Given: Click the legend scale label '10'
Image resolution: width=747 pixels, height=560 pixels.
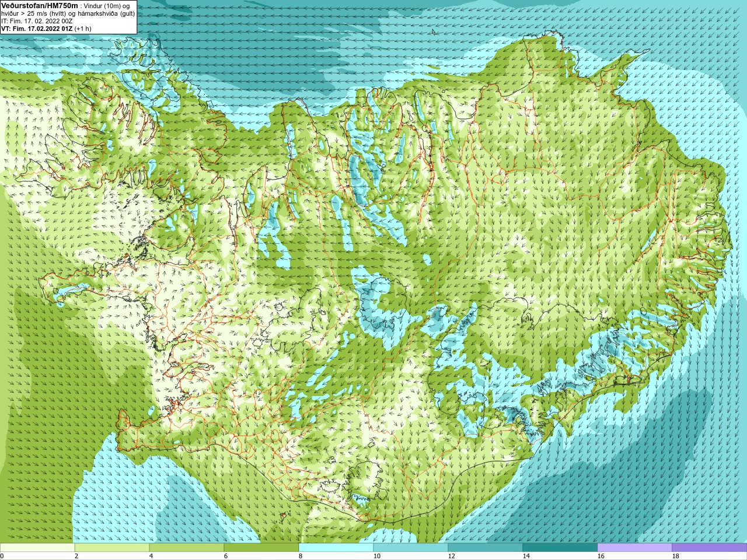Looking at the screenshot, I should [x=377, y=556].
